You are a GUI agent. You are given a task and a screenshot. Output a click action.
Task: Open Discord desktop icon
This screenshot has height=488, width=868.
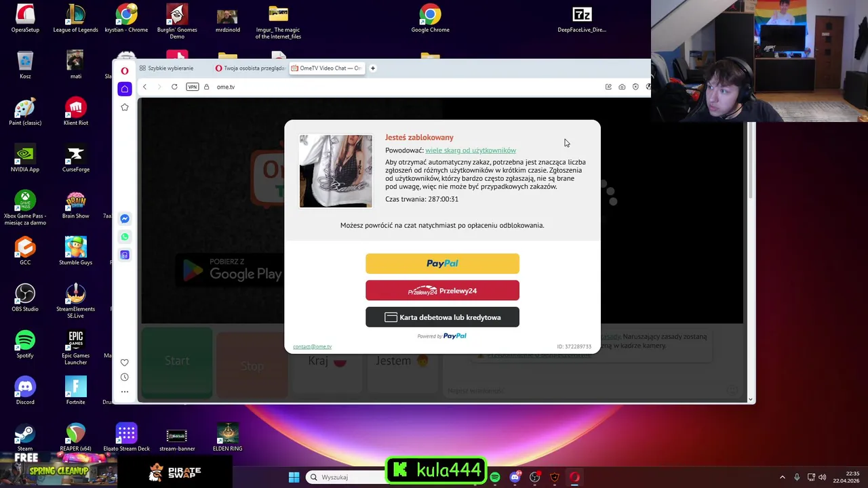click(x=25, y=391)
